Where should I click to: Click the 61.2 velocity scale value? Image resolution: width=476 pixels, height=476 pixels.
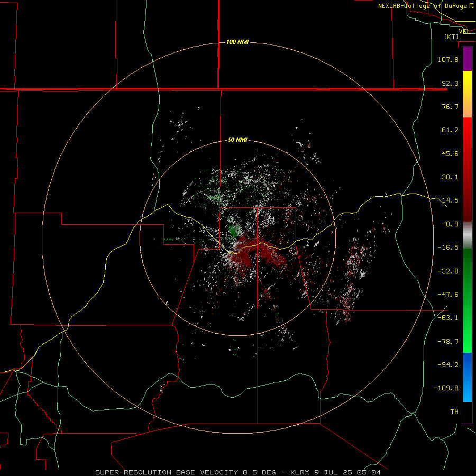[x=450, y=130]
